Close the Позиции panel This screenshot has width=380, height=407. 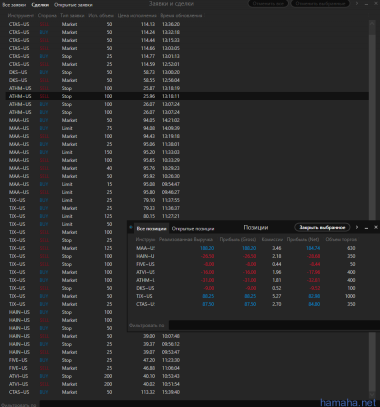pyautogui.click(x=376, y=227)
